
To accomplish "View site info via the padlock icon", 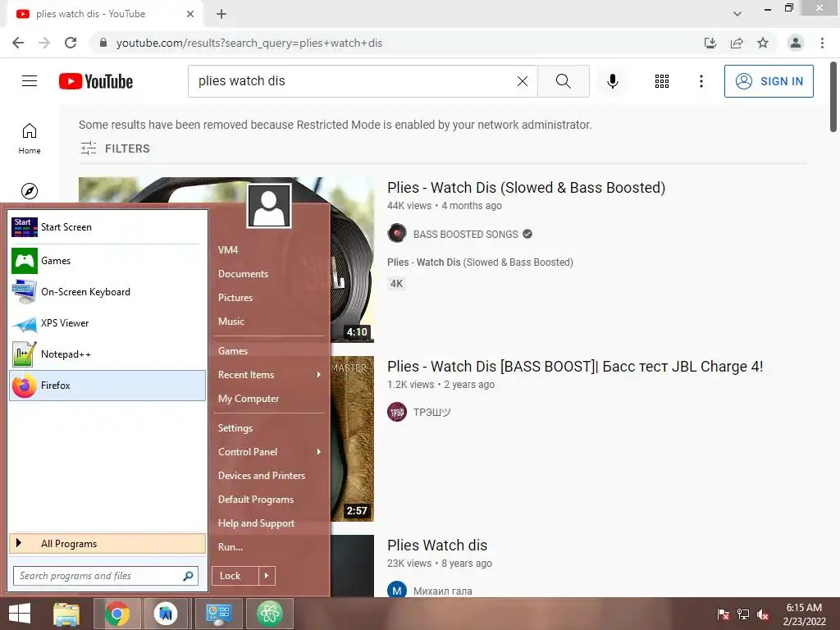I will [x=103, y=43].
